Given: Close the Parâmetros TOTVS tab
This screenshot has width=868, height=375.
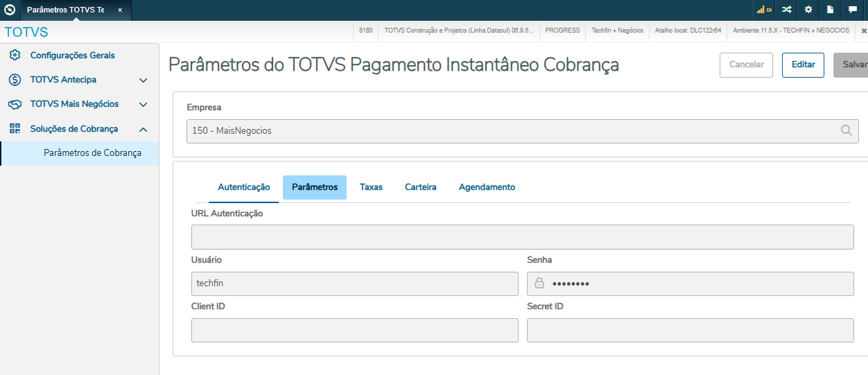Looking at the screenshot, I should click(x=120, y=10).
